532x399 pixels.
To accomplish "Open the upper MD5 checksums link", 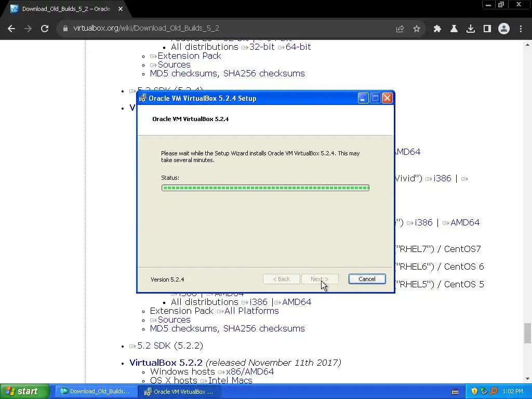I will (183, 73).
